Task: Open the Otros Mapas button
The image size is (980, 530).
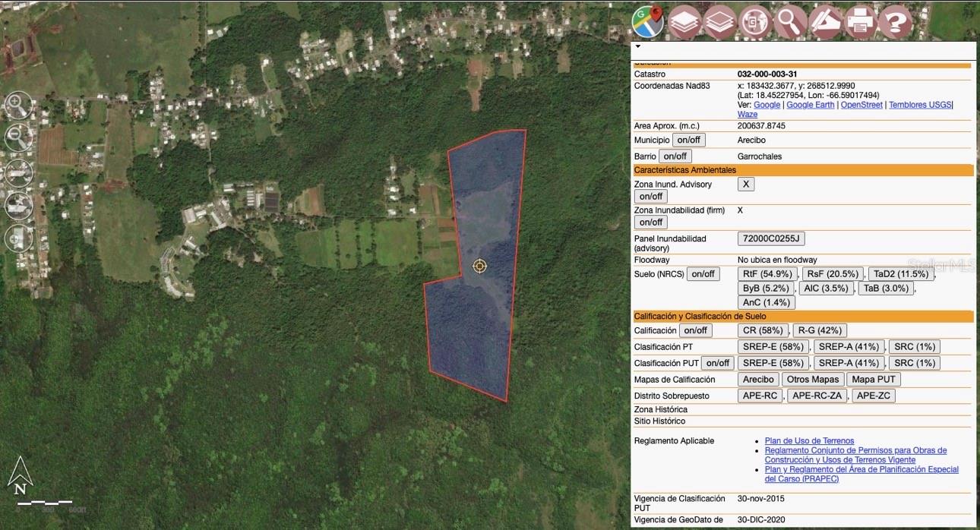Action: 813,380
